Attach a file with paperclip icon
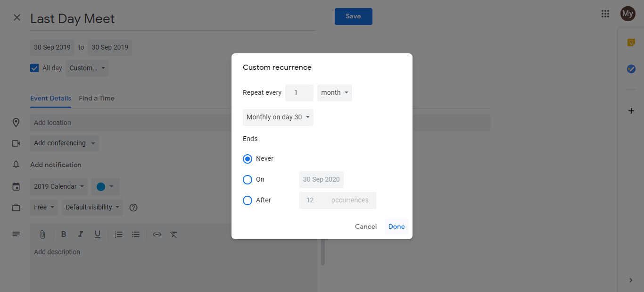 point(42,234)
